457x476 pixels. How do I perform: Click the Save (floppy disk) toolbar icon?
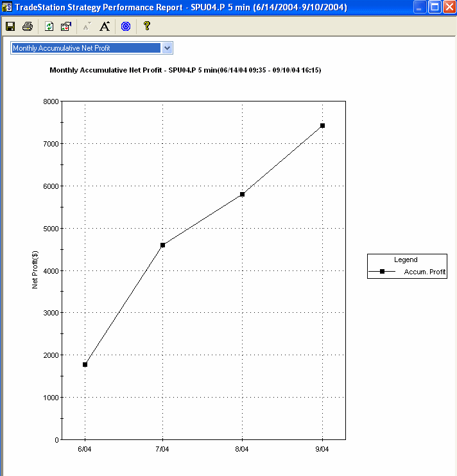tap(10, 26)
